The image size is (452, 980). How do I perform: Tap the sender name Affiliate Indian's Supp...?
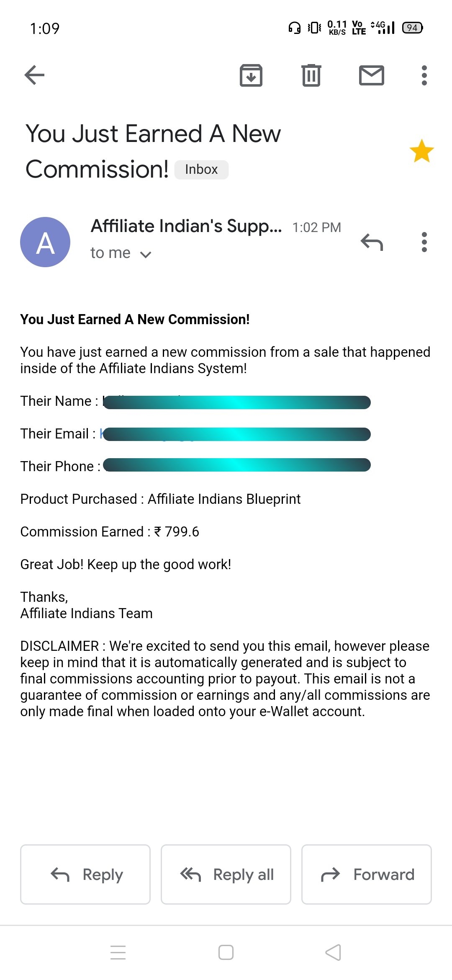point(186,226)
